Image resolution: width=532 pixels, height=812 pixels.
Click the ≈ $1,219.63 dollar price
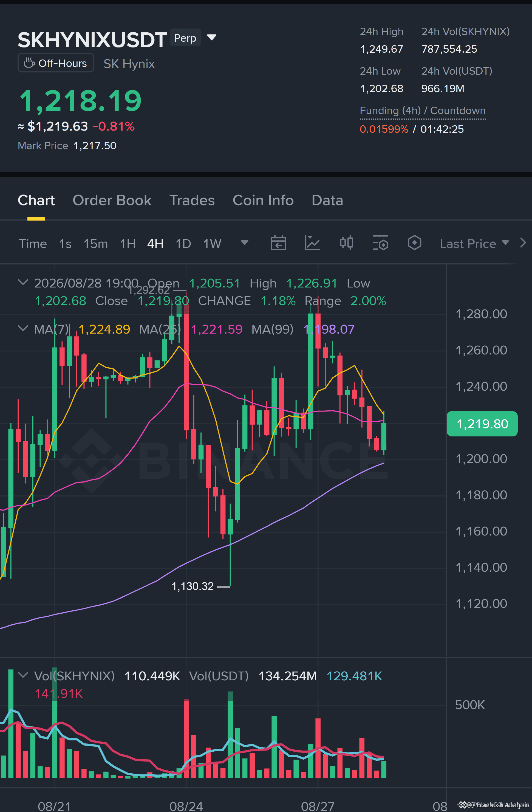[x=53, y=126]
